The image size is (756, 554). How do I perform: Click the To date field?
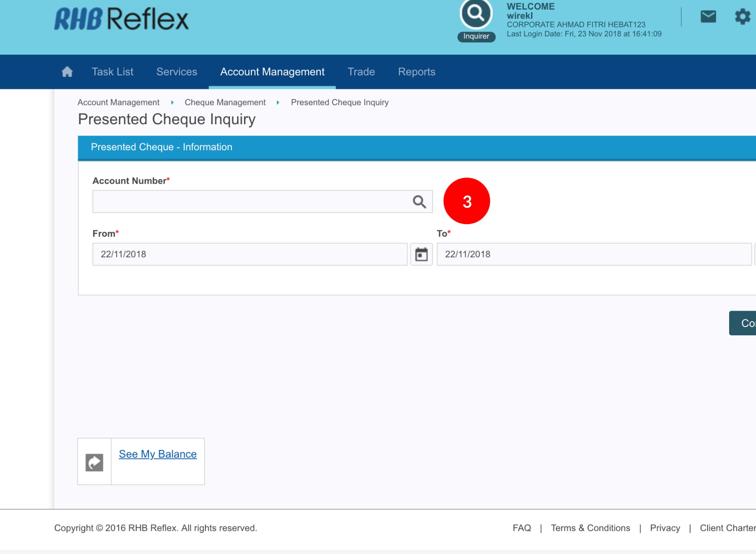594,254
